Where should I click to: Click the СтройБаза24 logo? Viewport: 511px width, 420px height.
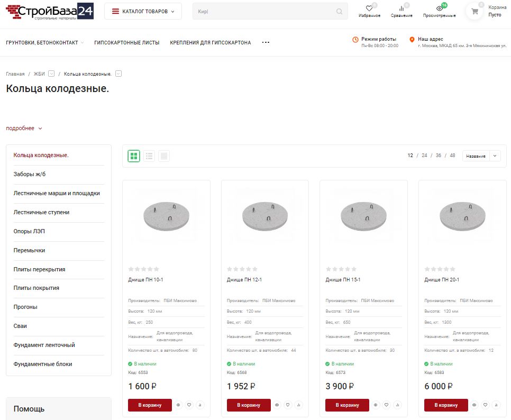[50, 12]
